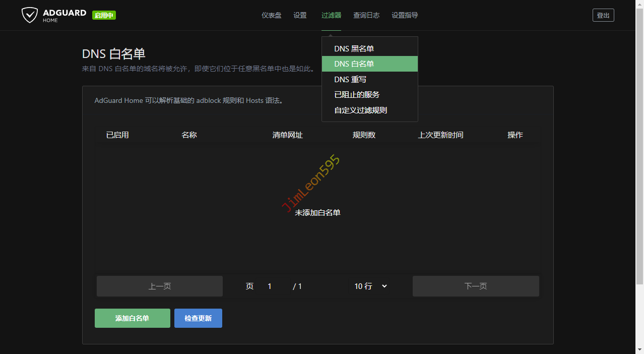This screenshot has height=354, width=644.
Task: Select DNS 白名单 menu entry
Action: click(x=354, y=64)
